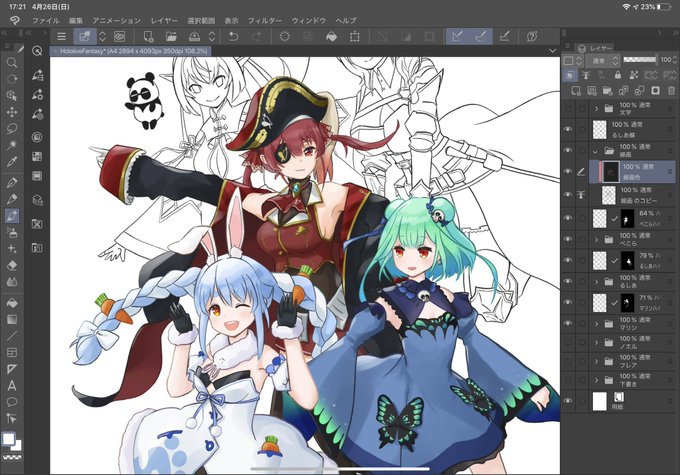This screenshot has width=680, height=475.
Task: Open the ウィンドウ menu
Action: click(x=308, y=20)
